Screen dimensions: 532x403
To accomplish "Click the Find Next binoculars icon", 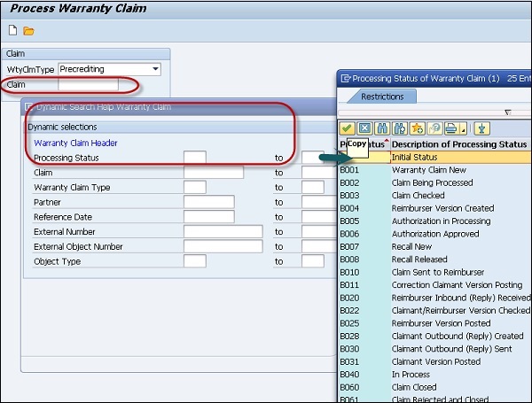I will [398, 128].
